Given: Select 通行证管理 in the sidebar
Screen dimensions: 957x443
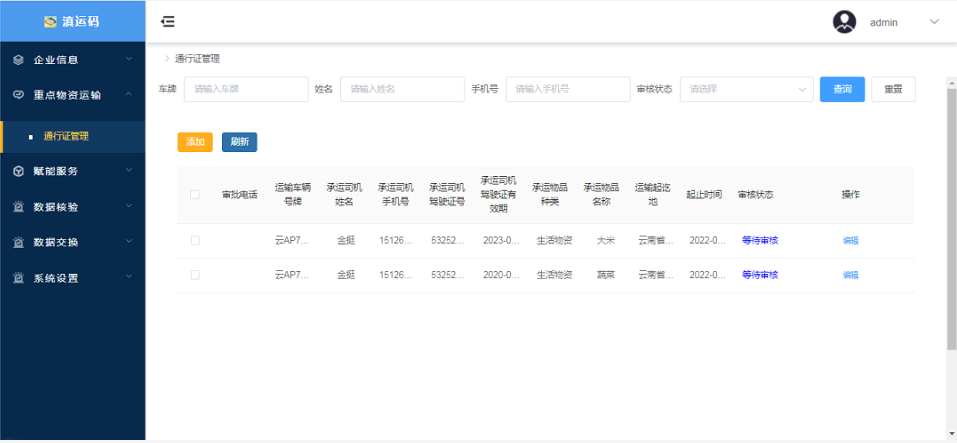Looking at the screenshot, I should point(66,136).
